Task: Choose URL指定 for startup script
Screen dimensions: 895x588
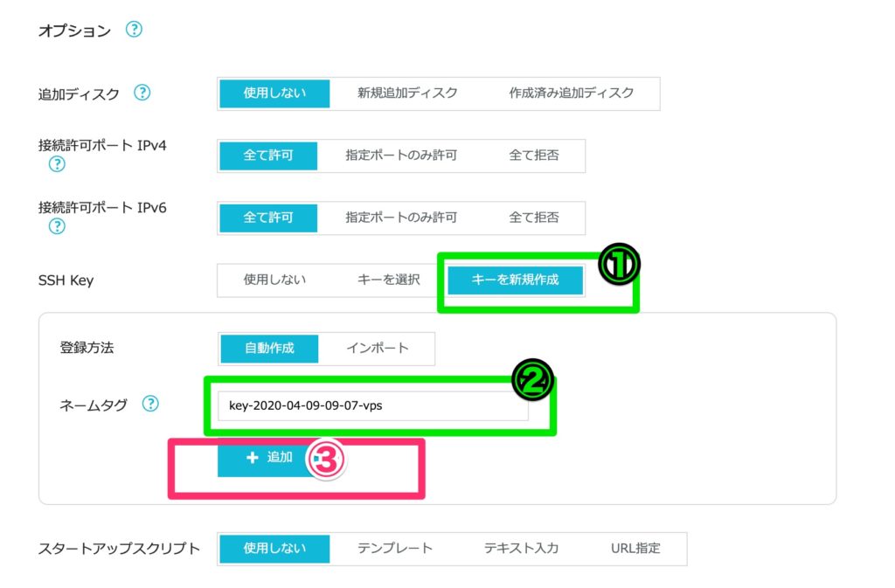Action: (x=635, y=549)
